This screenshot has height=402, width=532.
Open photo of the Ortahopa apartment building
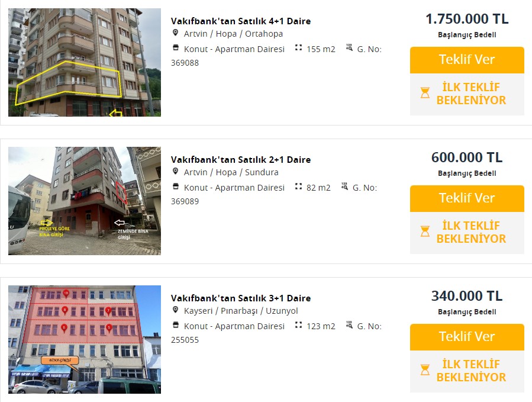click(x=85, y=62)
